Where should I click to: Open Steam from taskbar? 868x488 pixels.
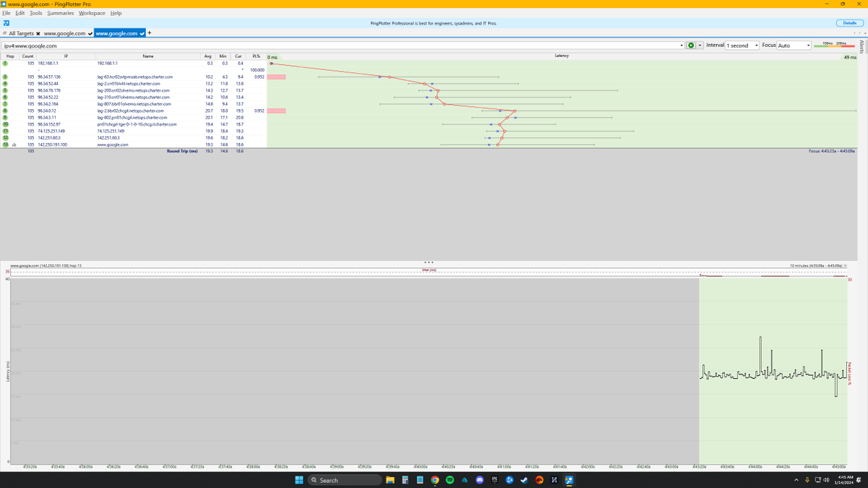pyautogui.click(x=524, y=480)
